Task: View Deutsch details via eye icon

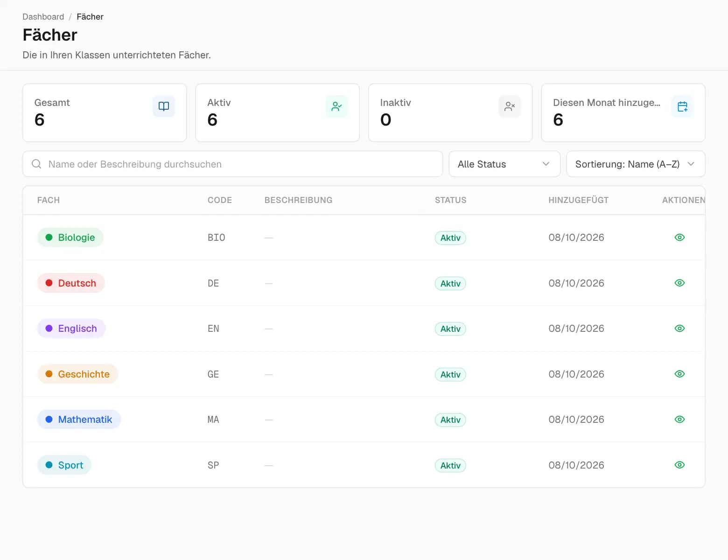Action: 679,283
